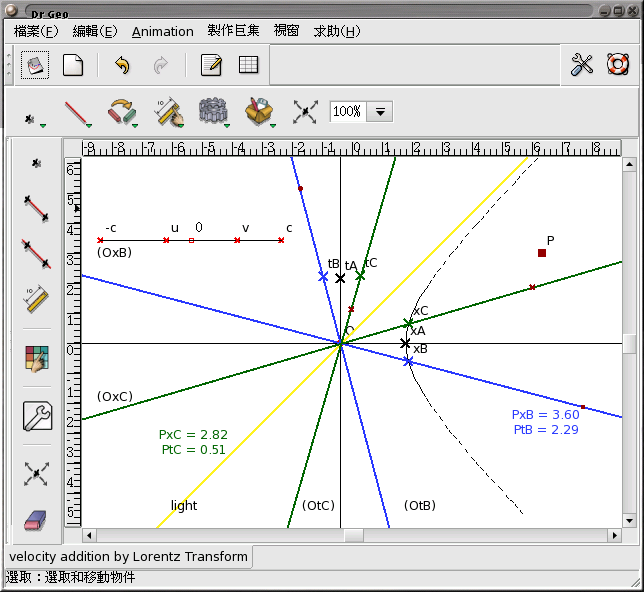644x592 pixels.
Task: Click the toolbar drag handle grip
Action: [9, 65]
